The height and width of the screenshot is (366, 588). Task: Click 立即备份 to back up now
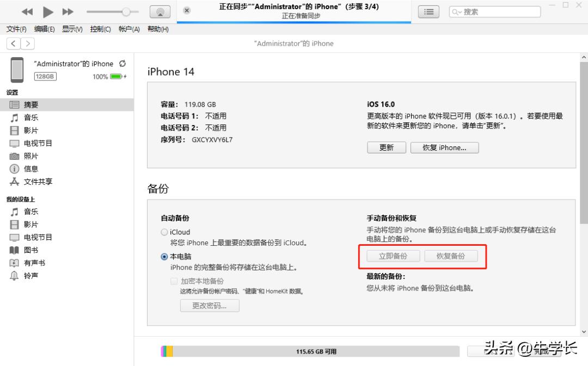click(393, 256)
